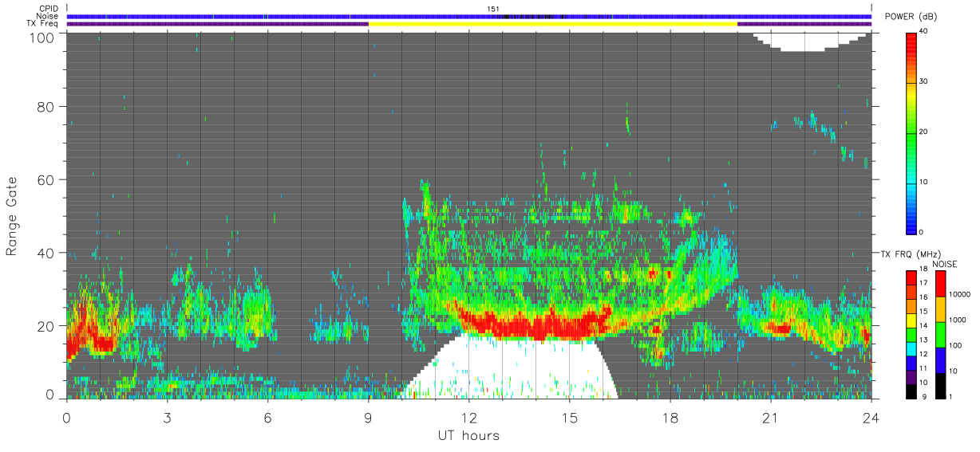
Task: Click the CPID value '151'
Action: tap(492, 9)
